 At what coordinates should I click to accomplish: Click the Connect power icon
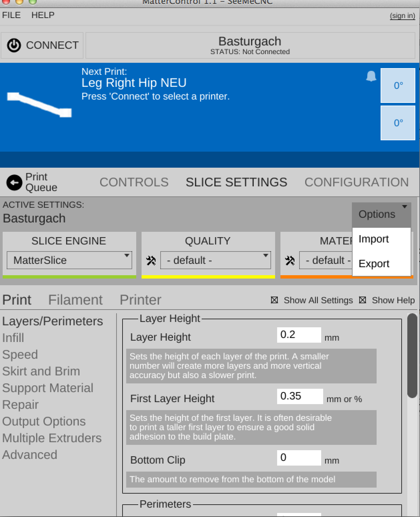click(14, 45)
